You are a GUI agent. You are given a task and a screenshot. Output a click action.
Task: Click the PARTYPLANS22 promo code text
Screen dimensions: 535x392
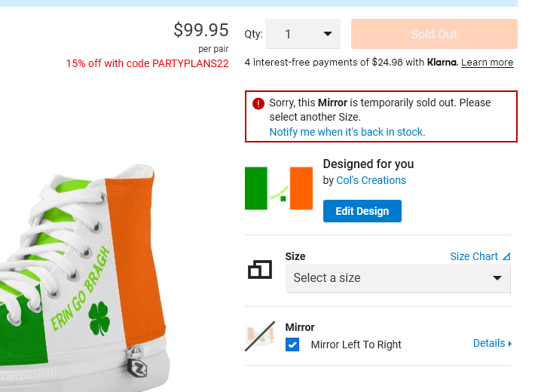(x=190, y=63)
